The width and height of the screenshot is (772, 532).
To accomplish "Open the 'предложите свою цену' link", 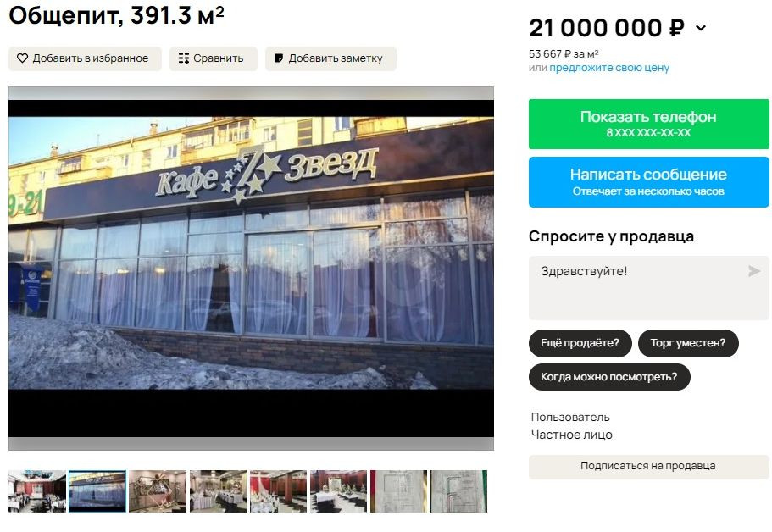I will pyautogui.click(x=609, y=68).
